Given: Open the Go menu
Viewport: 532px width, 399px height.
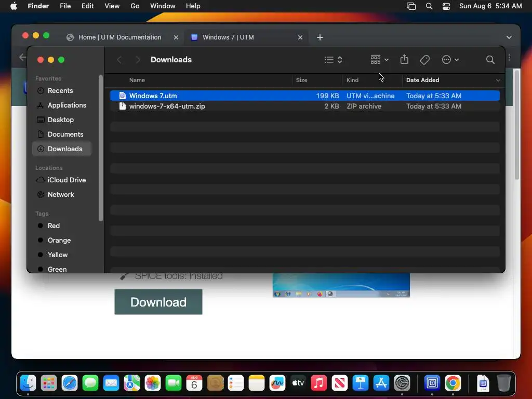Looking at the screenshot, I should coord(135,6).
